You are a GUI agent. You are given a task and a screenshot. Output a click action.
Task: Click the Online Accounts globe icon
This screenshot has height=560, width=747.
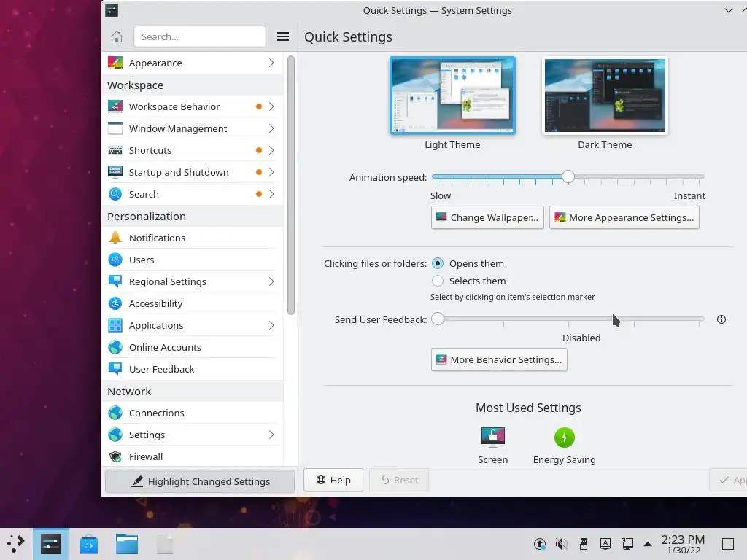tap(115, 347)
